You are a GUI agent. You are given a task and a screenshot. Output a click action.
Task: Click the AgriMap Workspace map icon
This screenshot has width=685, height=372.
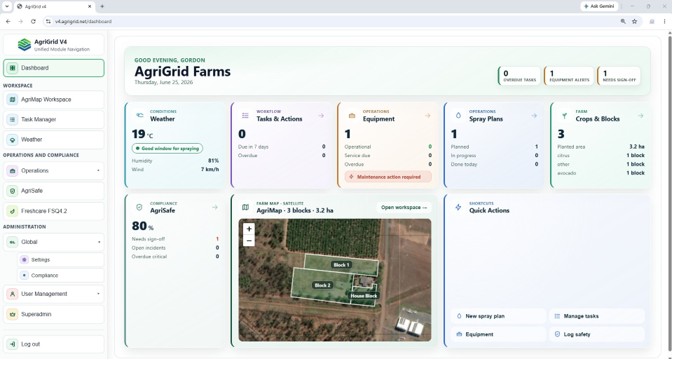(12, 100)
